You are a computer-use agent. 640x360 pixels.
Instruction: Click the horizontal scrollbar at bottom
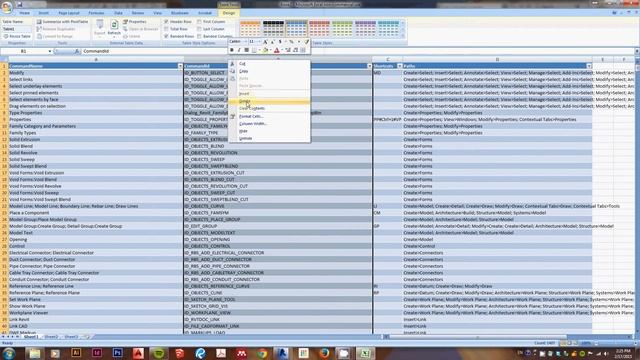coord(478,337)
